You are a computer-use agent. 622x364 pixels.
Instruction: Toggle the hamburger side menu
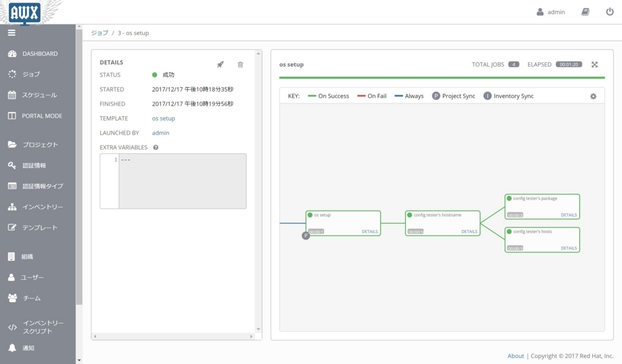click(12, 33)
